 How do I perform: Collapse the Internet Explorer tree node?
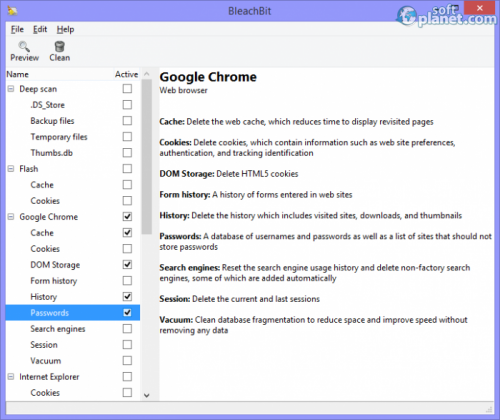[x=11, y=377]
